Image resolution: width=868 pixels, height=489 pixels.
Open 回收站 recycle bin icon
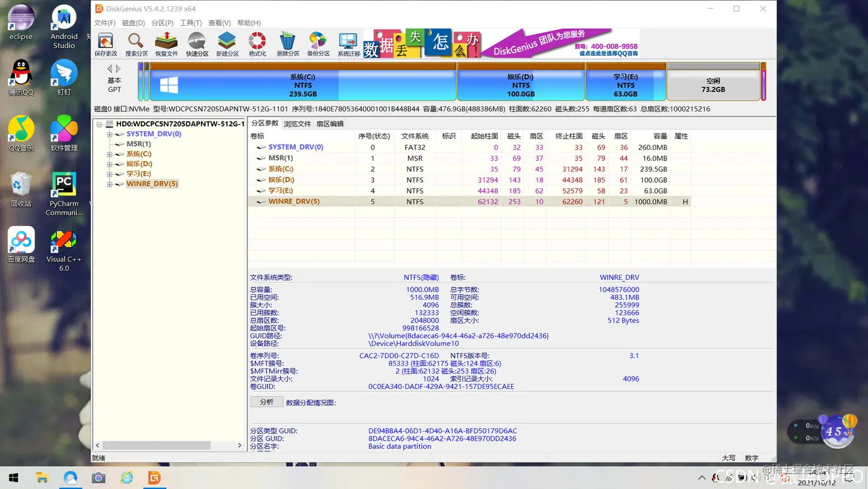[x=21, y=189]
